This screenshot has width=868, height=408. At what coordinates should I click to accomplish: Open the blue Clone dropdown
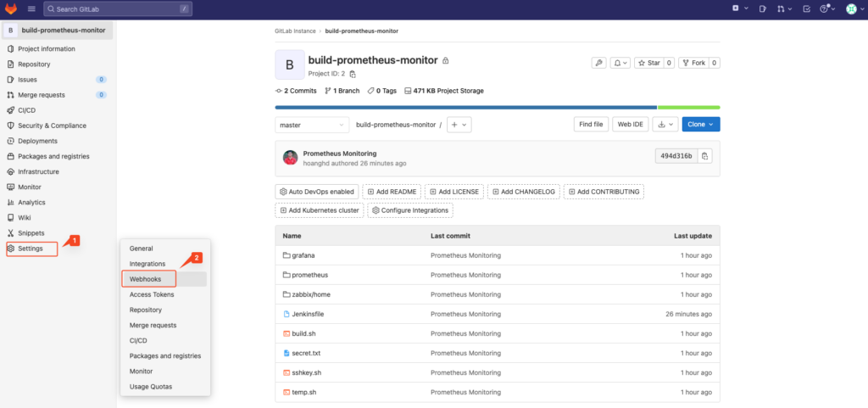point(701,125)
